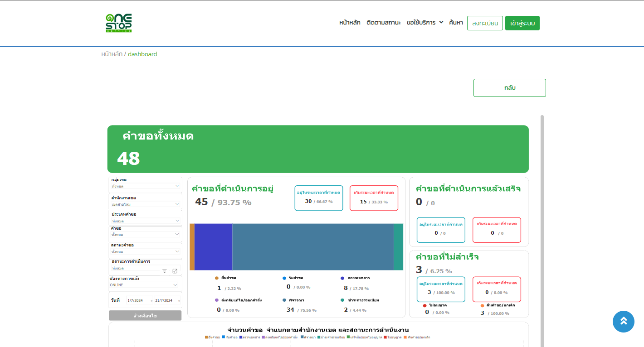Click the พิจารณา legend dot

pos(284,300)
